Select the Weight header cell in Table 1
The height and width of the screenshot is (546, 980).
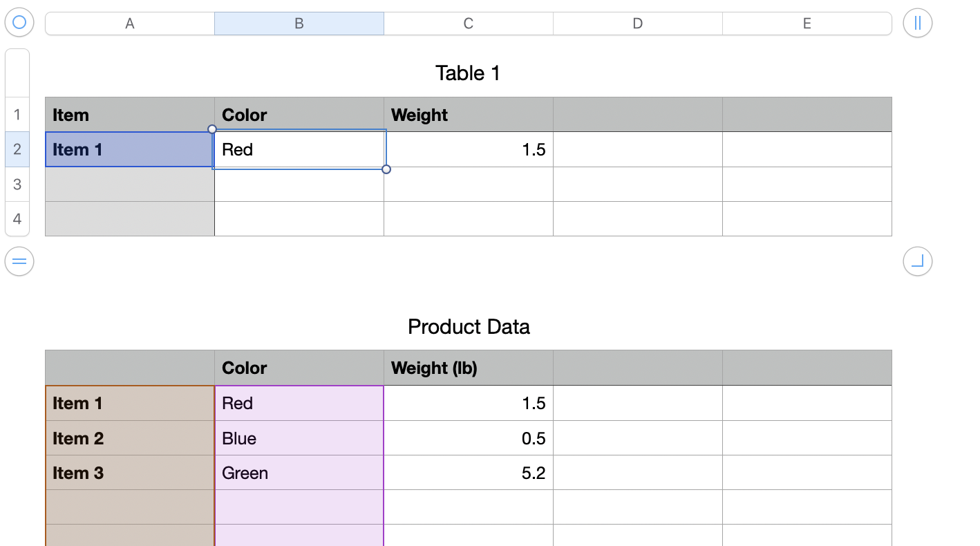pos(468,115)
